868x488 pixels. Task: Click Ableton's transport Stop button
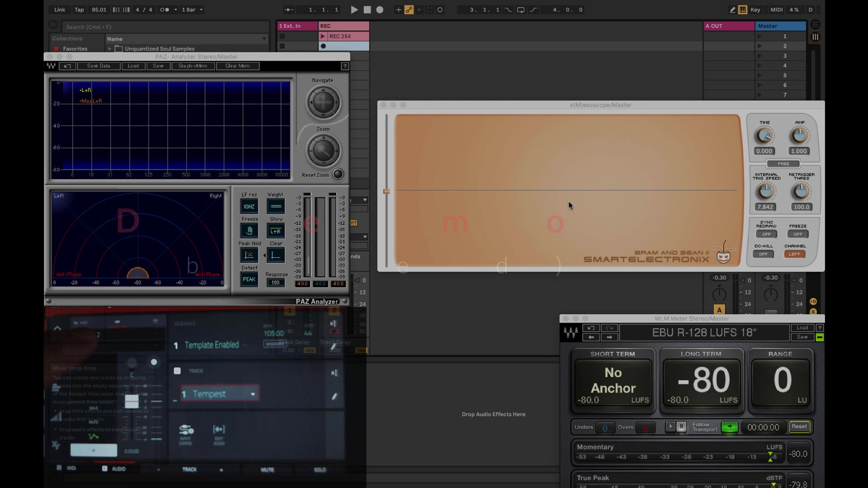pyautogui.click(x=367, y=9)
